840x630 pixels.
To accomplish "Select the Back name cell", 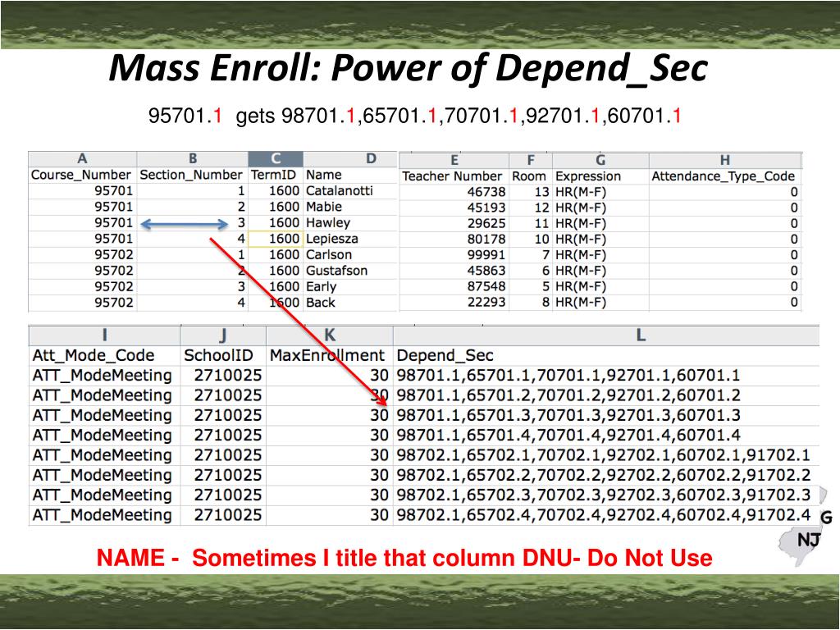I will click(x=350, y=303).
